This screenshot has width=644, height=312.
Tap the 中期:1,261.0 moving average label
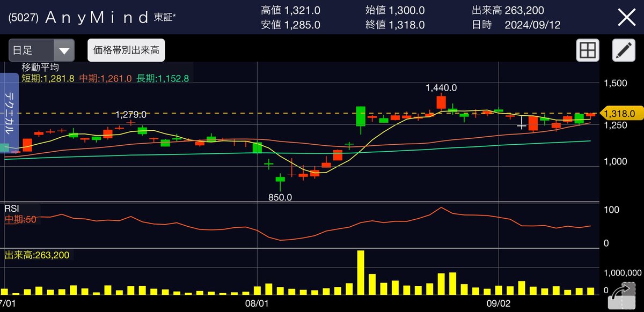coord(106,78)
